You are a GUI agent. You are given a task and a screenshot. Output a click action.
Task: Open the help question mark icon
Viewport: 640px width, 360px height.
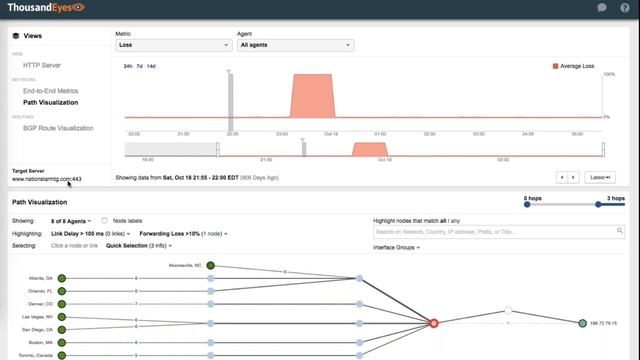click(625, 7)
